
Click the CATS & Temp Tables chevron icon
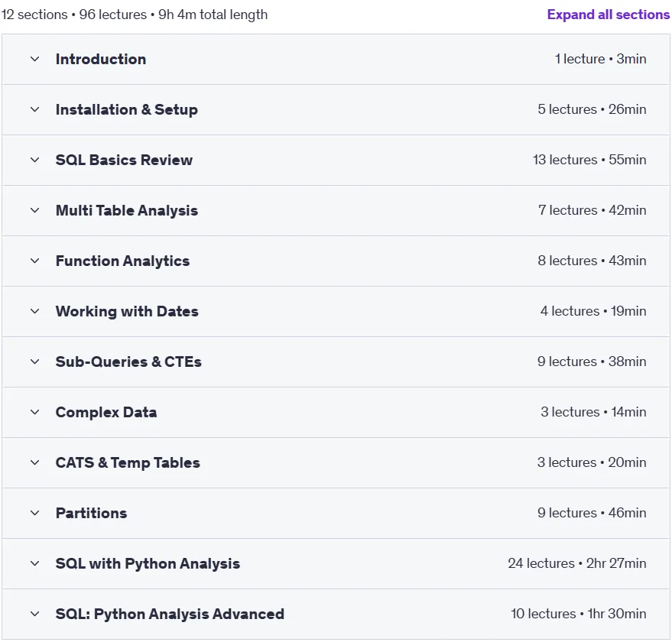coord(34,462)
